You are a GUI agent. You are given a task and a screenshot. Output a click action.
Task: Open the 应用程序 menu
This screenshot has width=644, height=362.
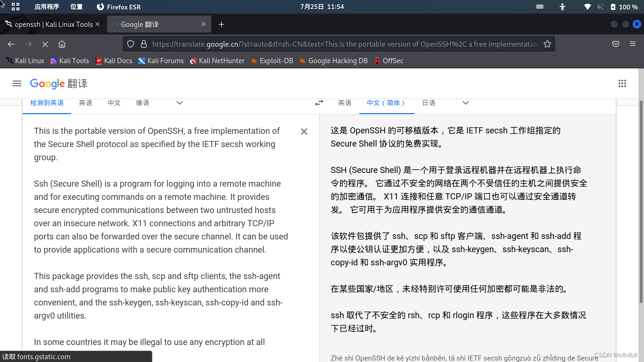pos(47,7)
